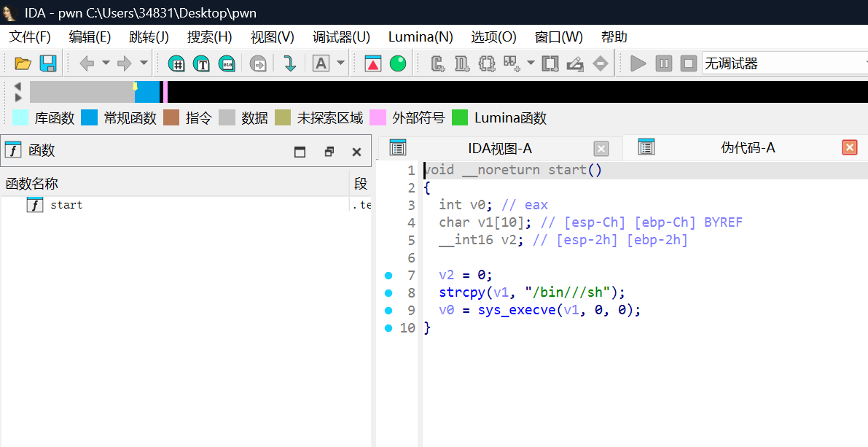Click the add-breakpoint squares icon
This screenshot has height=447, width=868.
tap(512, 63)
